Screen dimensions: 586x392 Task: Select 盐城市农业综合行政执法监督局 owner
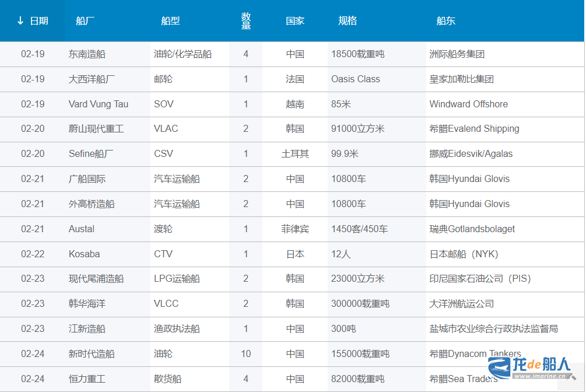[x=493, y=329]
